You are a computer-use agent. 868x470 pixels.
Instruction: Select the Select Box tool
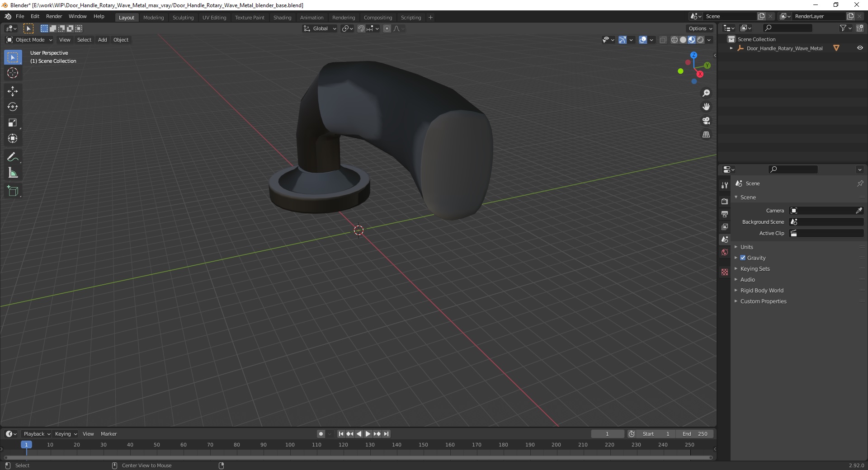pos(13,57)
